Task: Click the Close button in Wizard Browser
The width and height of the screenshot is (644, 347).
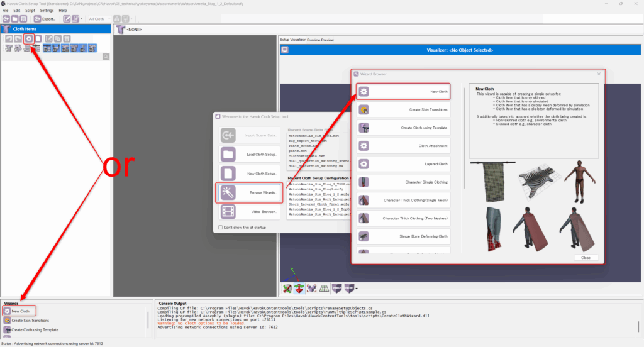Action: [586, 258]
